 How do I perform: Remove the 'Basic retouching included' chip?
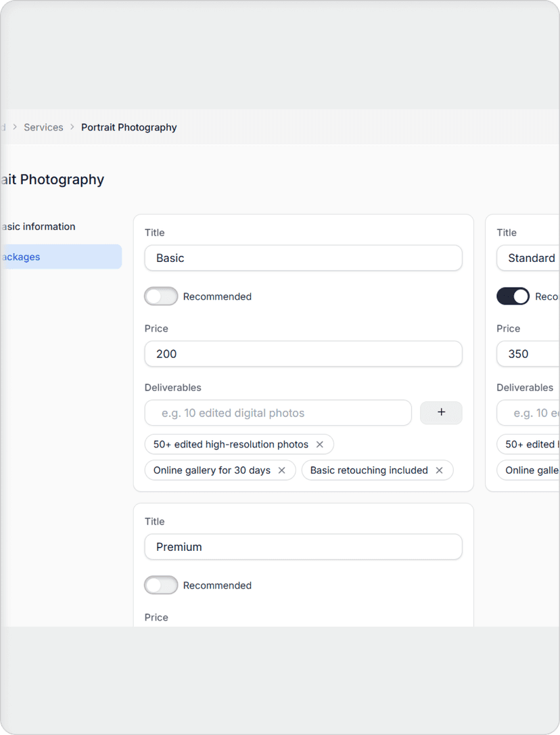pos(439,470)
